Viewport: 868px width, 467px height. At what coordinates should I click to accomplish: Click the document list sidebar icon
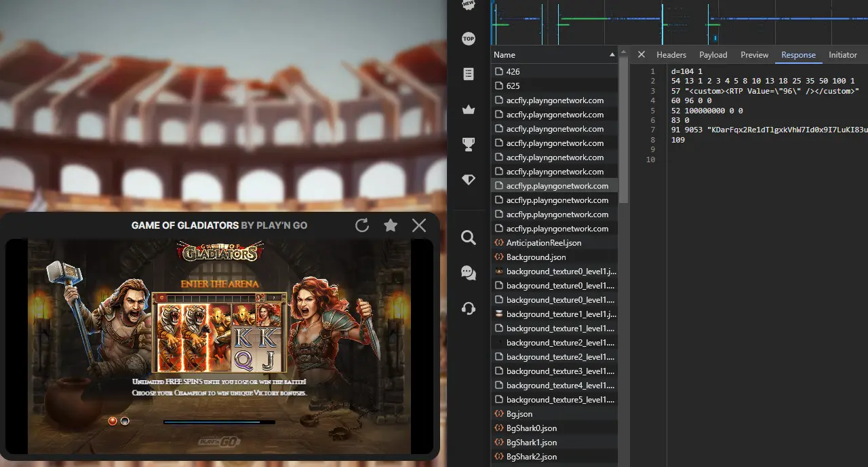[x=469, y=74]
